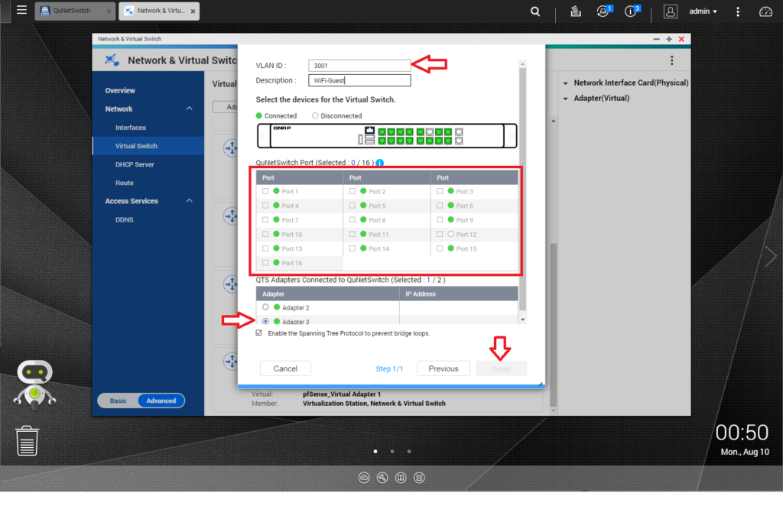Click the info icon beside QuNetSwitch Port
The image size is (783, 532).
point(379,163)
